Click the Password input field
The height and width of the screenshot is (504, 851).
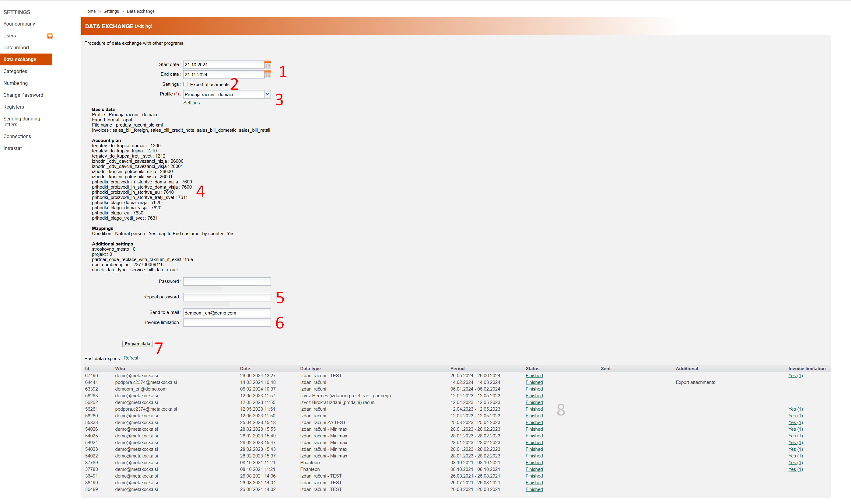[x=227, y=282]
